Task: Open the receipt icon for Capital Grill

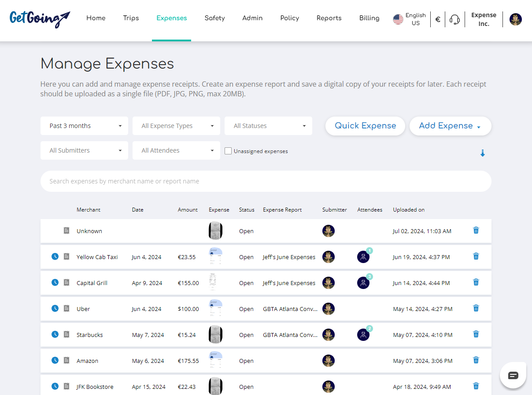Action: coord(66,282)
